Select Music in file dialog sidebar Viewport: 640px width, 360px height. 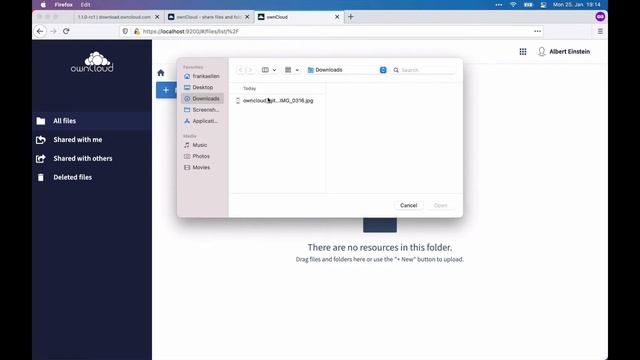point(202,145)
